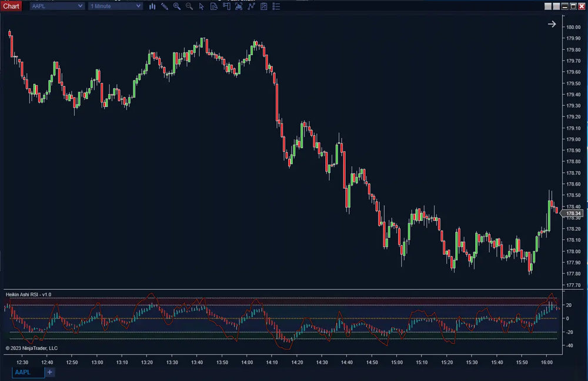Screen dimensions: 588x381
Task: Open the list settings icon on the toolbar
Action: [x=276, y=6]
